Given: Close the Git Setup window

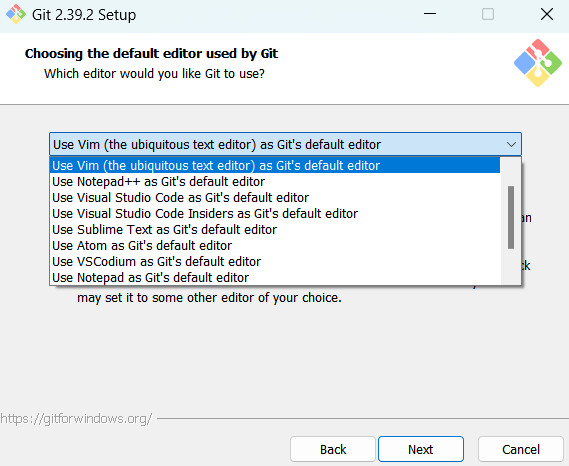Looking at the screenshot, I should 547,15.
